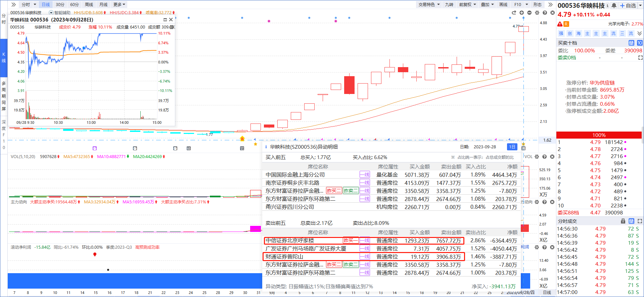644x297 pixels.
Task: Select the 财通证券普陀山 seat row
Action: point(391,257)
